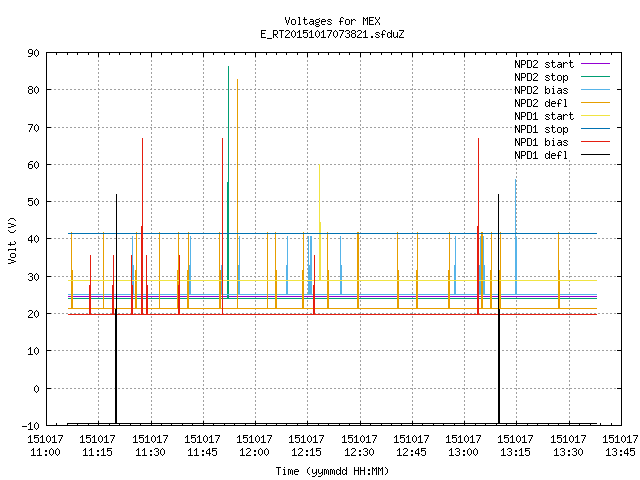Click the x-axis tick label 151017 11:15

(98, 446)
